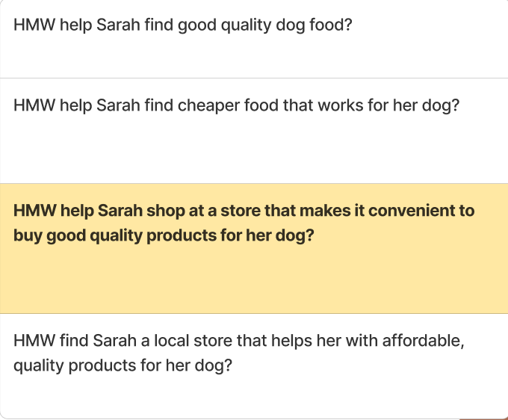Choose the answer mentioning "cheaper food"

pos(254,131)
